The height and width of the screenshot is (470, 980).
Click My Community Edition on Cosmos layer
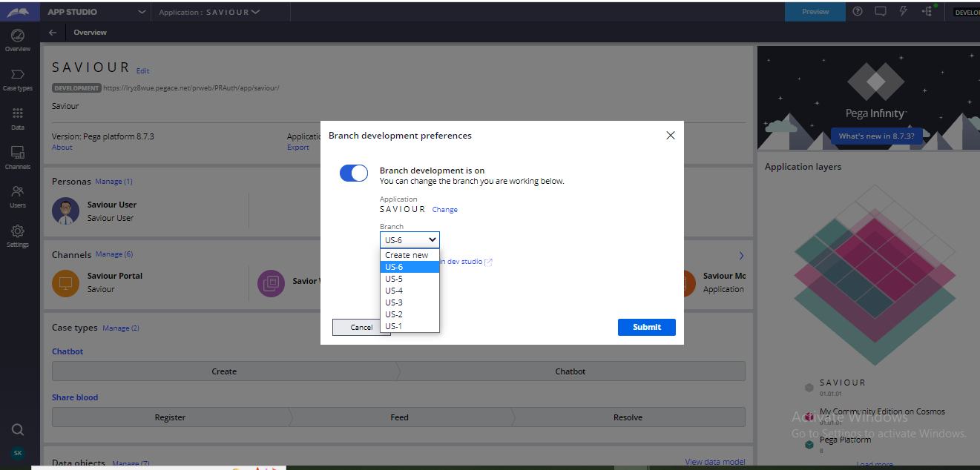(882, 411)
